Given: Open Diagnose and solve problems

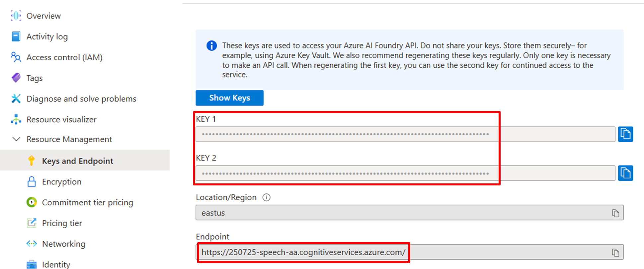Looking at the screenshot, I should coord(81,99).
